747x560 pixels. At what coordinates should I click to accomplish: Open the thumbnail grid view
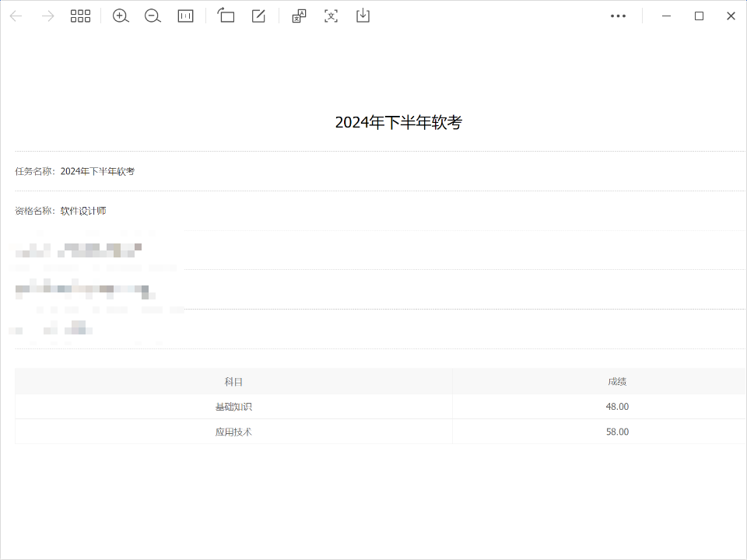[80, 16]
